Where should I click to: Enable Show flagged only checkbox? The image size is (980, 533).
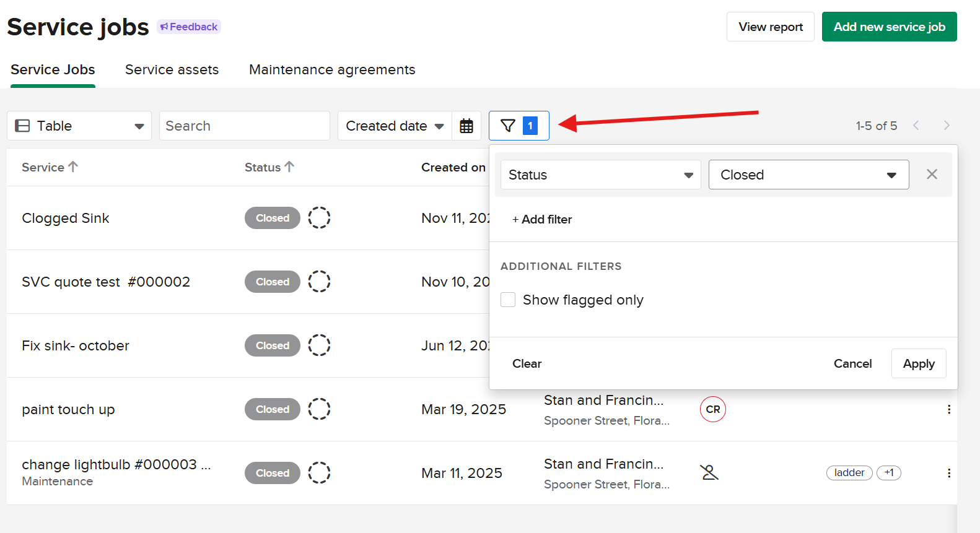(x=508, y=300)
